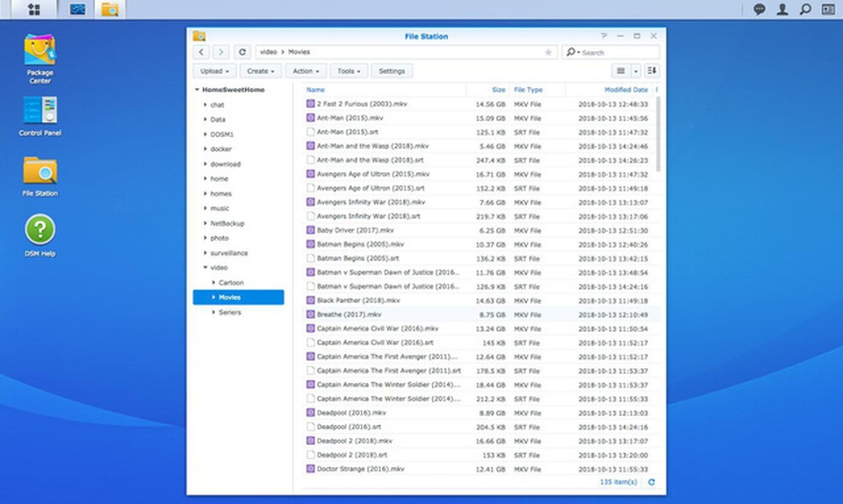Open the view mode dropdown arrow
Screen dimensions: 843x504
click(636, 71)
